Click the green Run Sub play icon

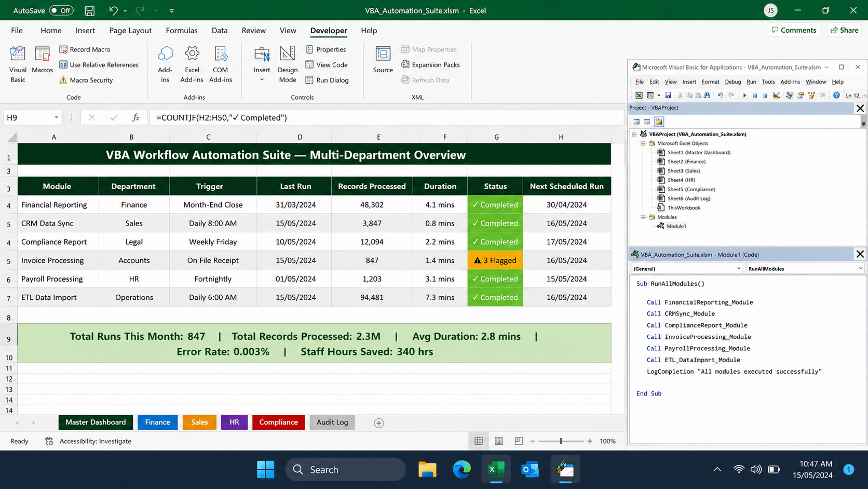pos(744,95)
